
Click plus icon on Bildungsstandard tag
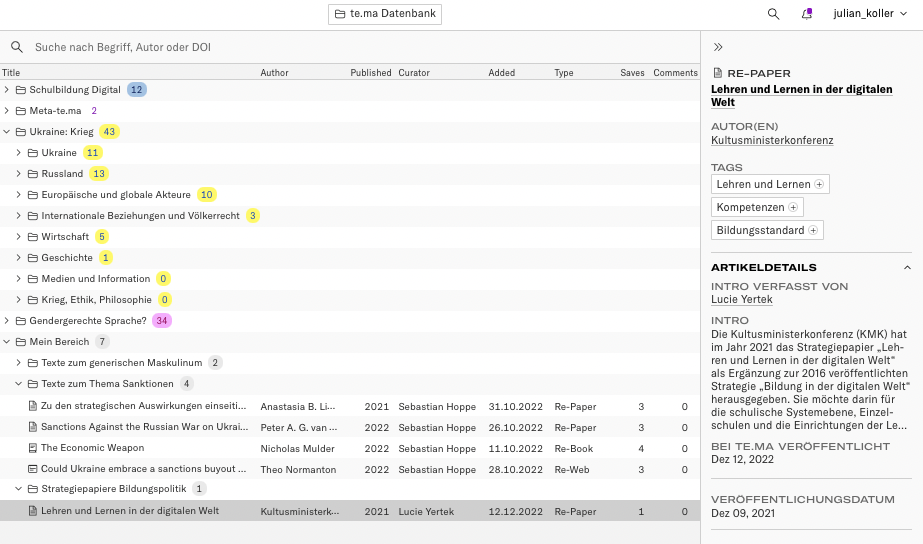pyautogui.click(x=813, y=230)
